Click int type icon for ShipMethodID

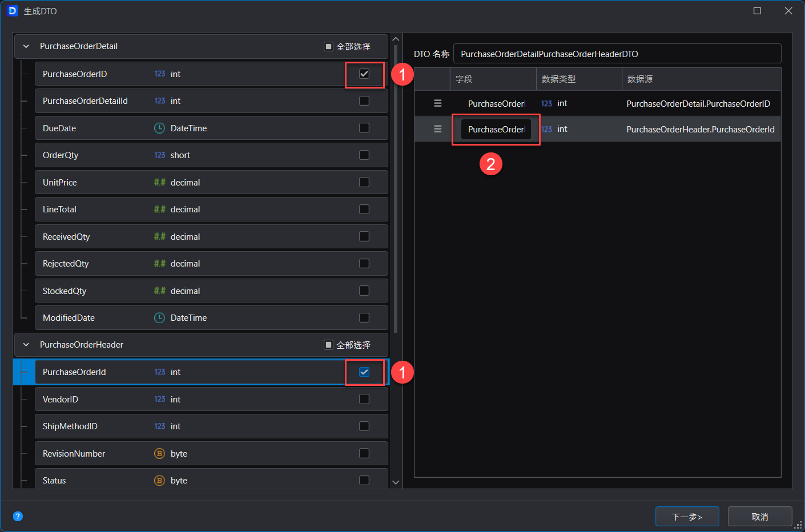[x=160, y=426]
